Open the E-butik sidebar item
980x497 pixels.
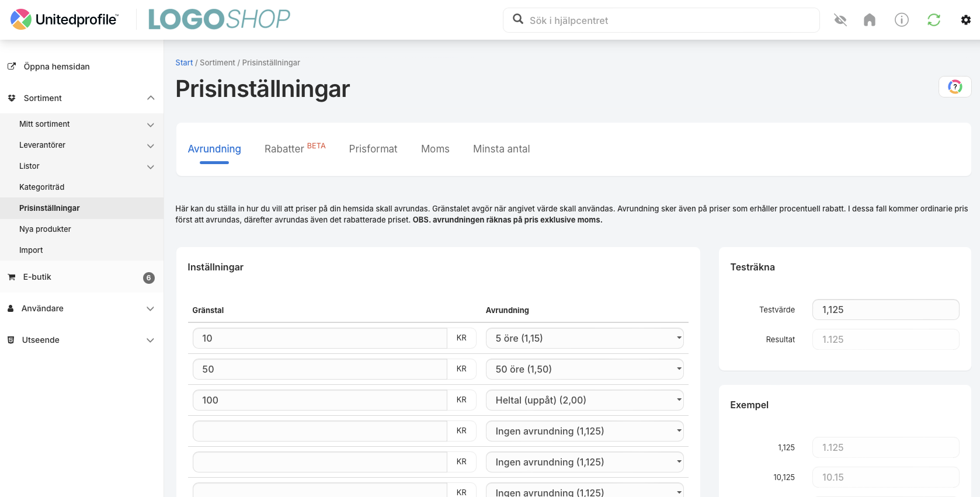(x=82, y=277)
